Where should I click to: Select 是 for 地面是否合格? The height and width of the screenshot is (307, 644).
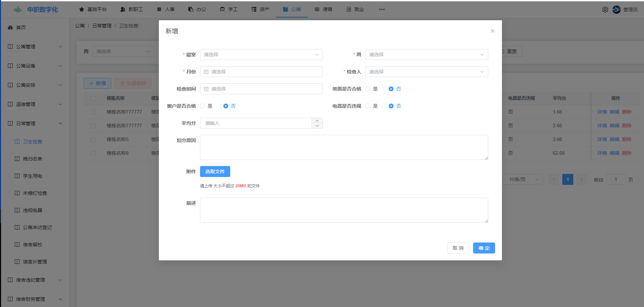coord(368,89)
